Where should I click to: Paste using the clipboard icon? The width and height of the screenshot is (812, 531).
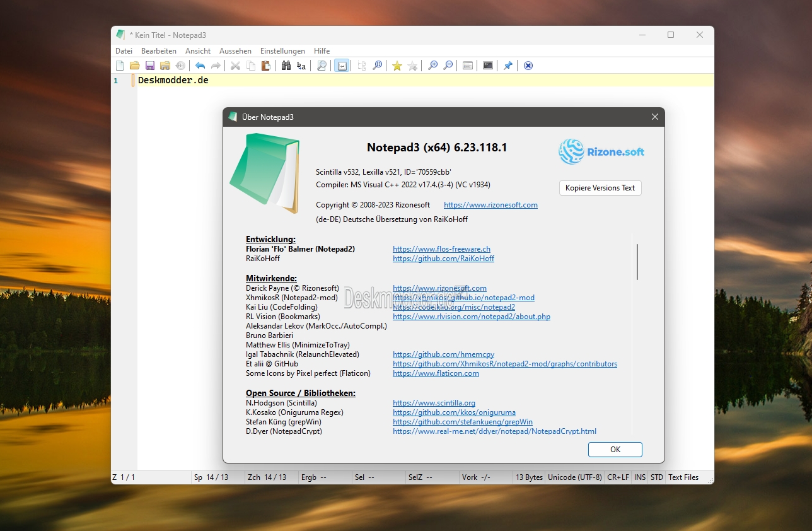266,66
